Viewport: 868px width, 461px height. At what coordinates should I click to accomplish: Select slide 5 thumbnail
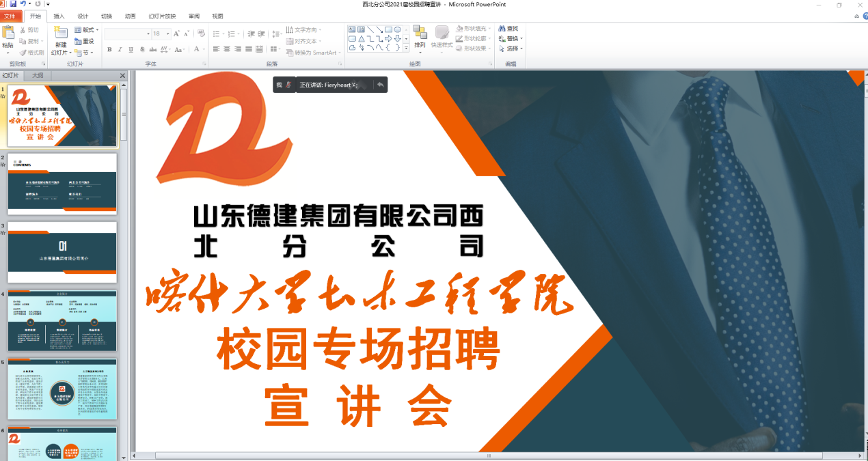tap(62, 389)
